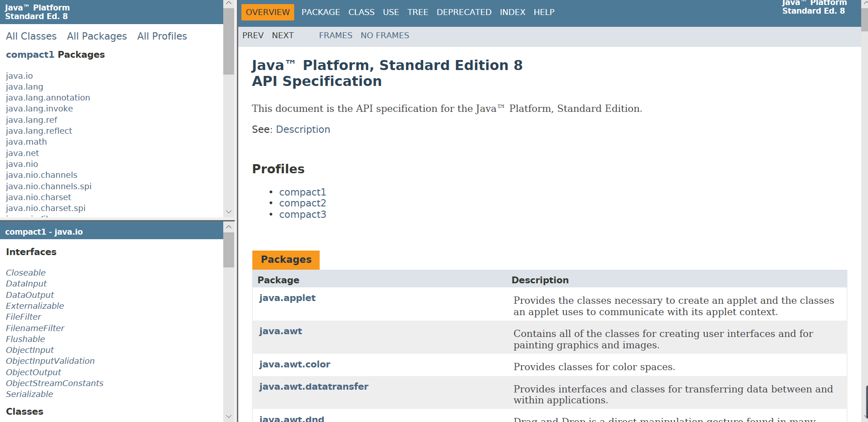Open the java.awt.datatransfer package
Image resolution: width=868 pixels, height=422 pixels.
point(314,387)
